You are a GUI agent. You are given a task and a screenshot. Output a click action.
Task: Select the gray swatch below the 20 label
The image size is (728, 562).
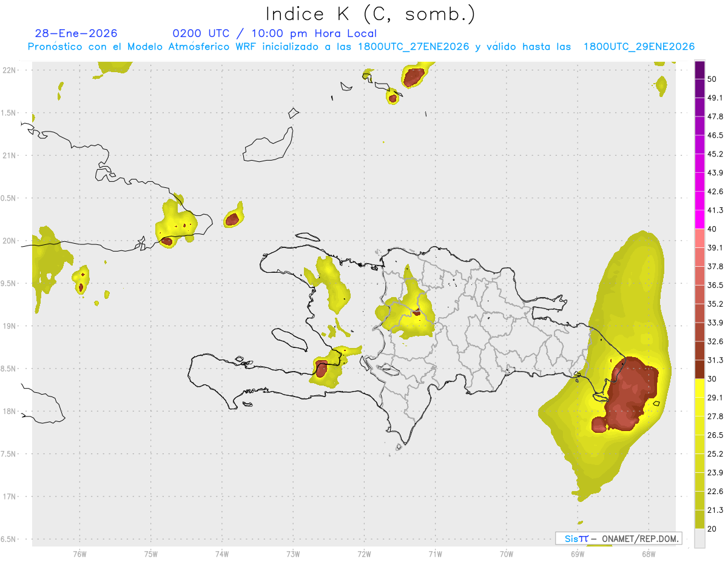click(x=700, y=538)
